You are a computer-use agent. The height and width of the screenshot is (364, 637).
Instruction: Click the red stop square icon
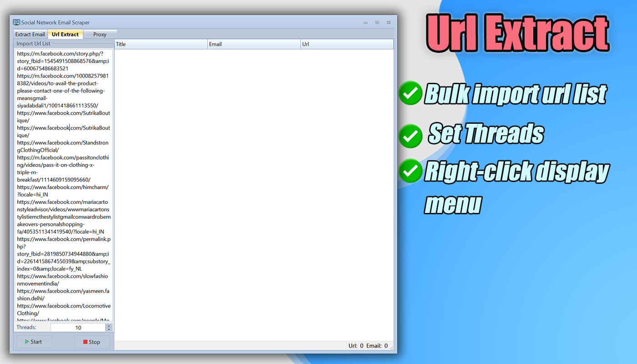(86, 342)
